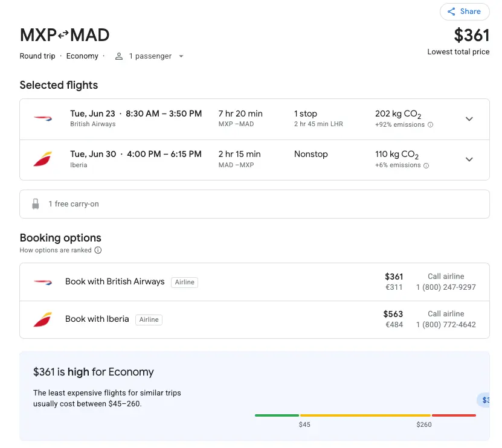
Task: Click the 2 hr 15 min duration
Action: click(x=239, y=154)
